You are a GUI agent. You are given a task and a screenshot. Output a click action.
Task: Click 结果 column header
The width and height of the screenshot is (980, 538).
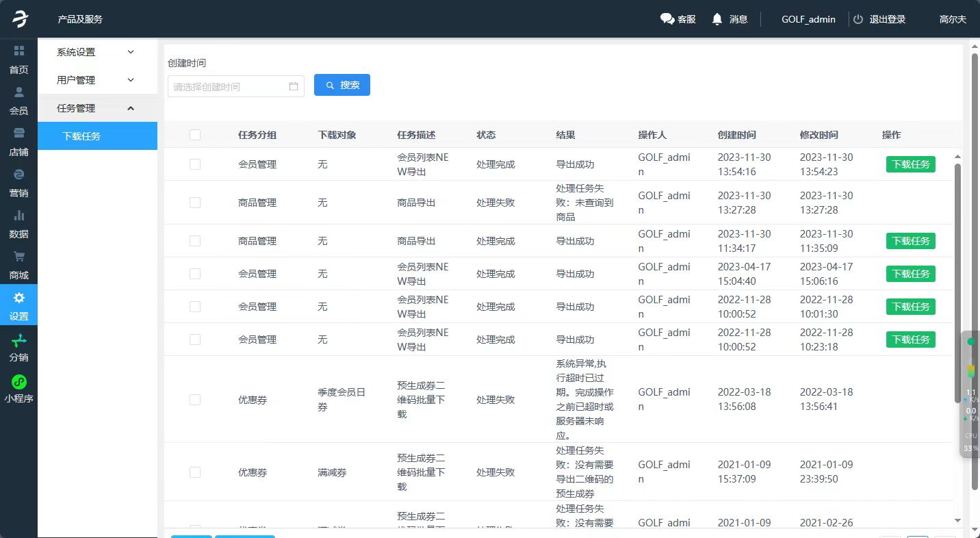(x=565, y=135)
